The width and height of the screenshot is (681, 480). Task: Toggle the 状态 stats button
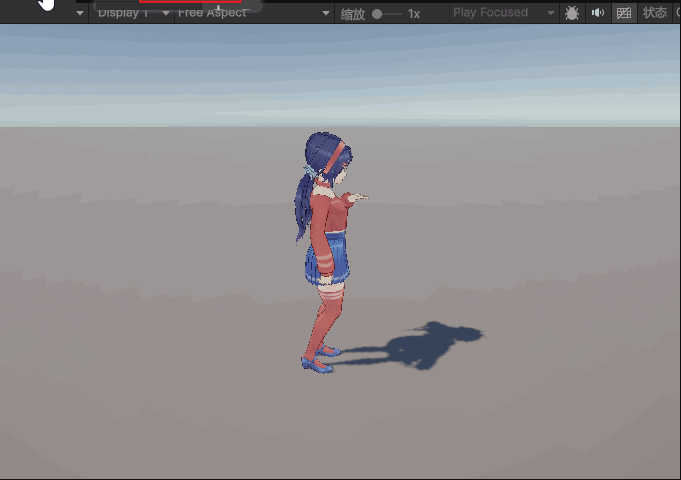[x=655, y=13]
